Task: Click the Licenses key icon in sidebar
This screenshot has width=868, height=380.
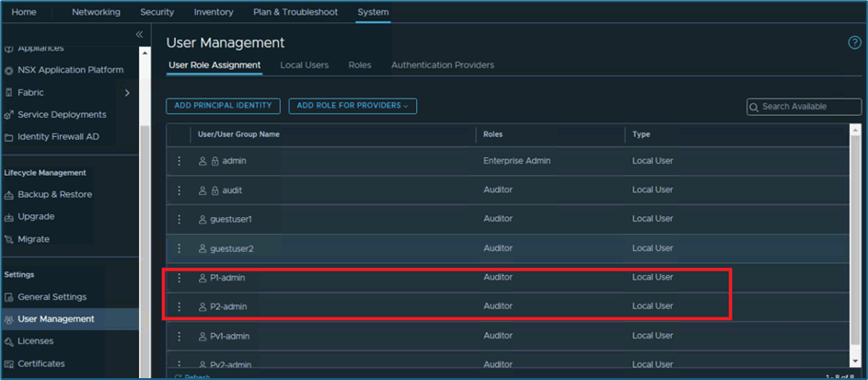Action: pyautogui.click(x=9, y=341)
